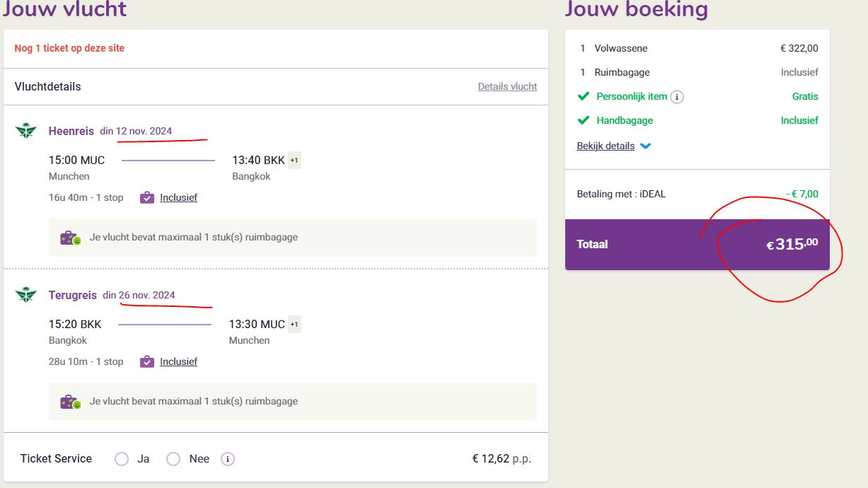Click the airline logo next to Heenreis
The width and height of the screenshot is (868, 488).
(26, 130)
